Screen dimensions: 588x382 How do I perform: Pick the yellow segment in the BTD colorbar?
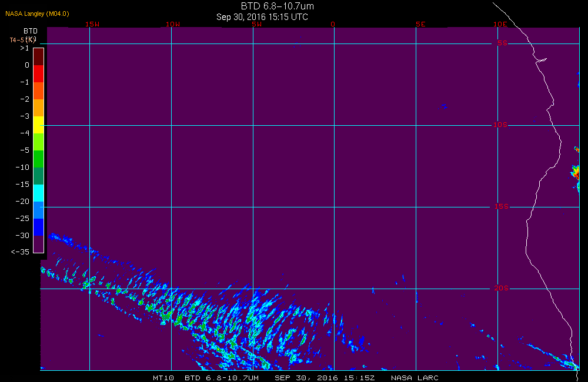pos(38,125)
